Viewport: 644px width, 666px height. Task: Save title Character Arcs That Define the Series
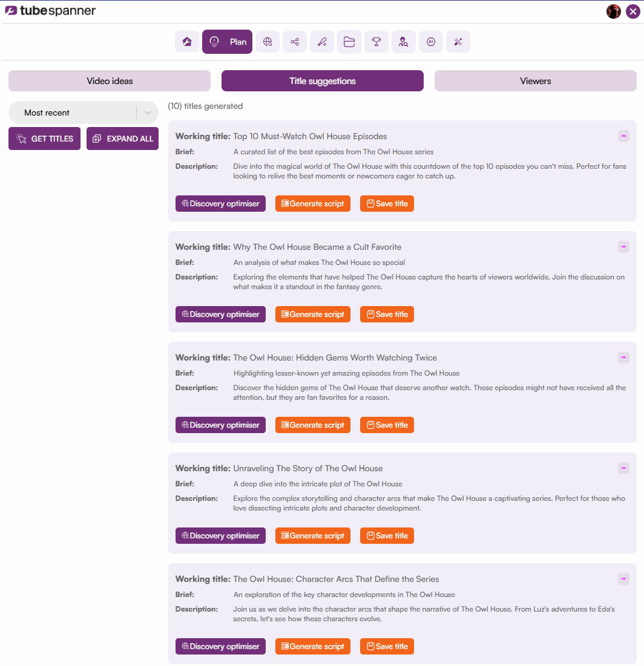click(x=387, y=647)
